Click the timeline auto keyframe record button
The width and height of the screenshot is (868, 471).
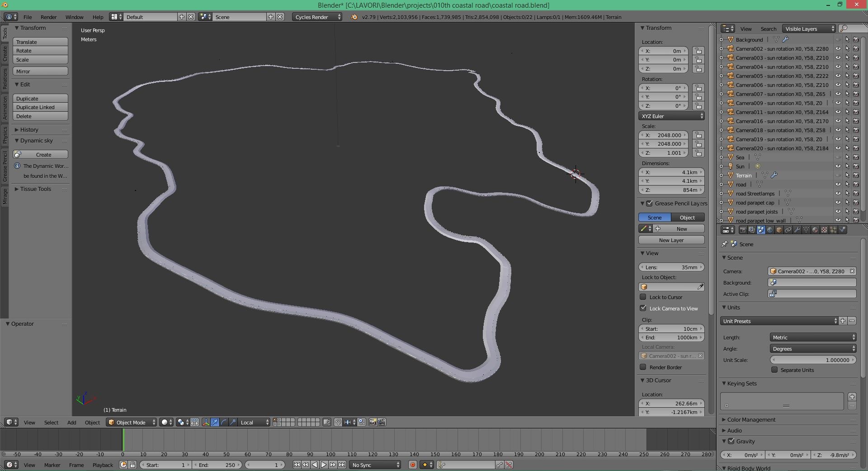click(412, 465)
